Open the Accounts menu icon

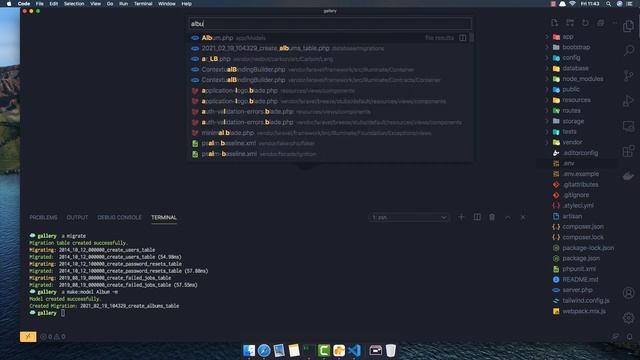pos(629,293)
